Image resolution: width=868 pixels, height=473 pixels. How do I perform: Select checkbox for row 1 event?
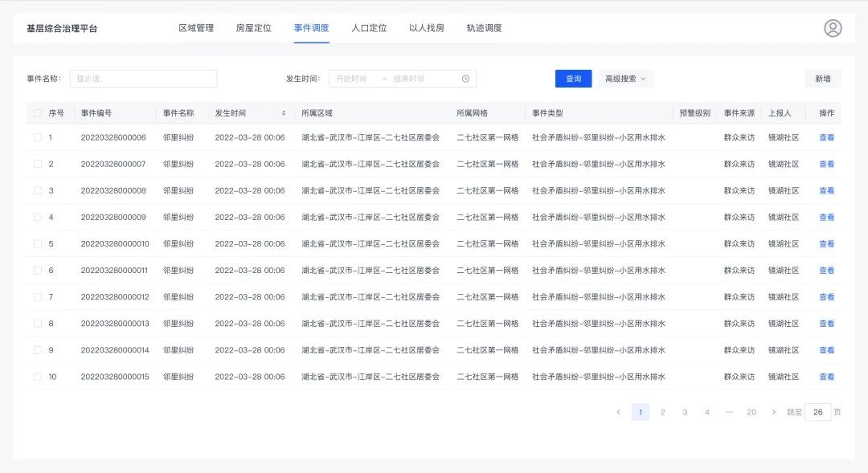tap(38, 137)
